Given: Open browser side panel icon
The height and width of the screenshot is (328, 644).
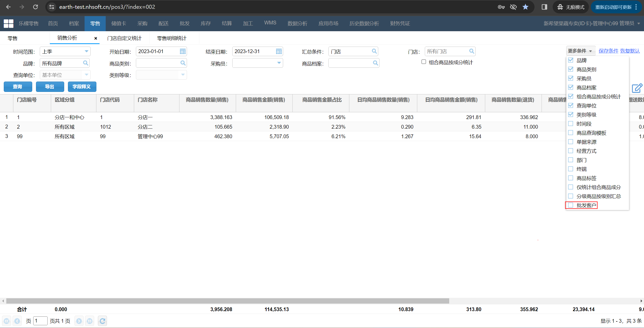Looking at the screenshot, I should point(544,7).
